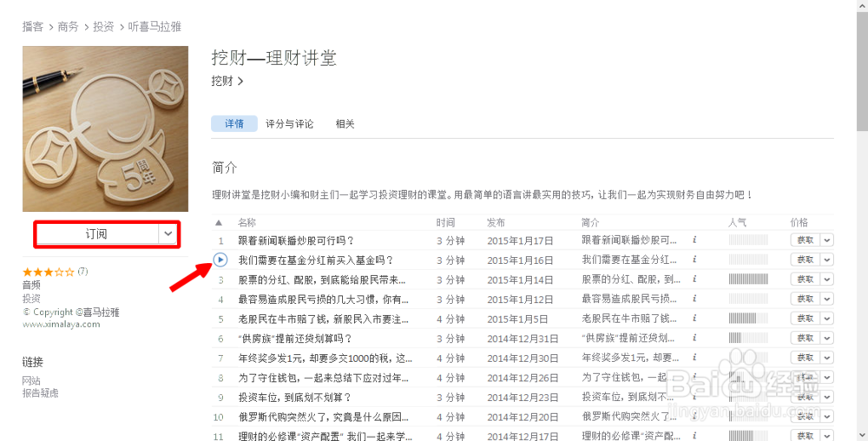
Task: Click popularity bar for 2015年1月5日 episode
Action: 748,319
